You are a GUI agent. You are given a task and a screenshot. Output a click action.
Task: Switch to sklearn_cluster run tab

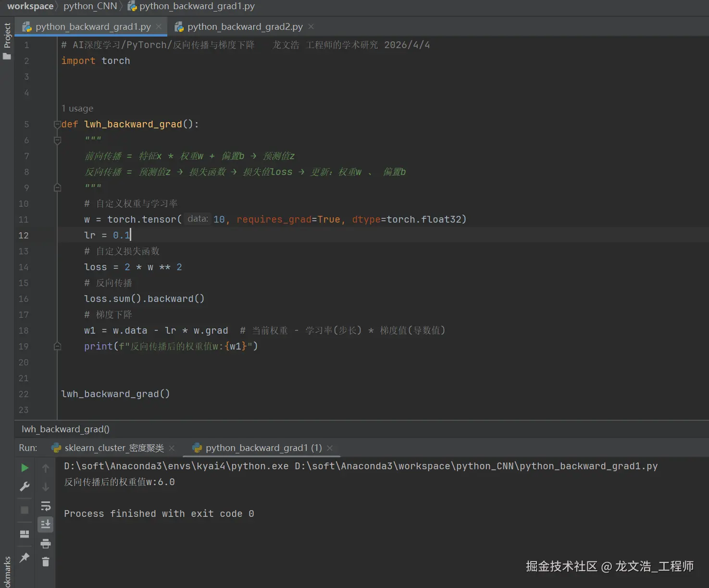pyautogui.click(x=114, y=448)
